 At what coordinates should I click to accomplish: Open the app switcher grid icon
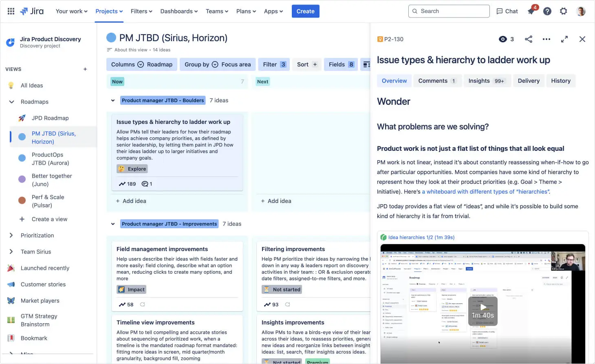(11, 11)
